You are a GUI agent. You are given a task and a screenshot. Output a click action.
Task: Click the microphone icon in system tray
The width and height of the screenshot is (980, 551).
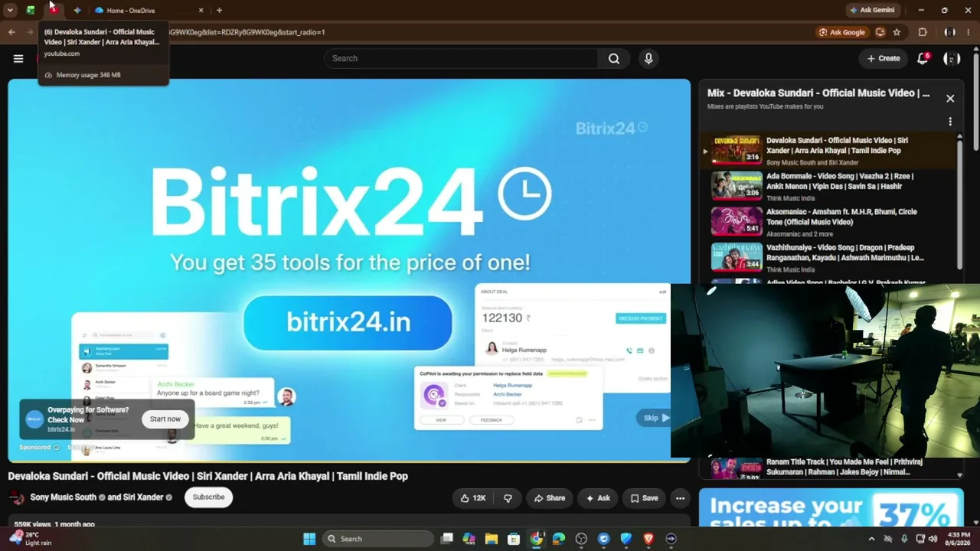(x=904, y=539)
